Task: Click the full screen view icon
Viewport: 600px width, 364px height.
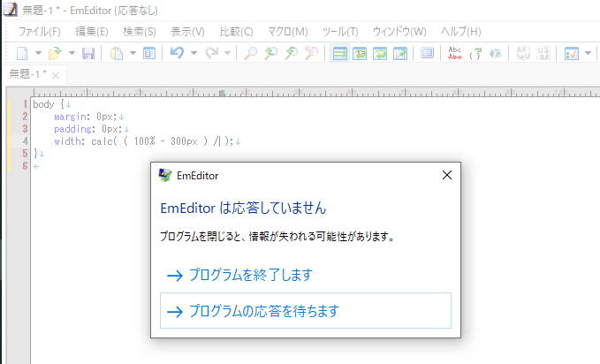Action: 427,53
